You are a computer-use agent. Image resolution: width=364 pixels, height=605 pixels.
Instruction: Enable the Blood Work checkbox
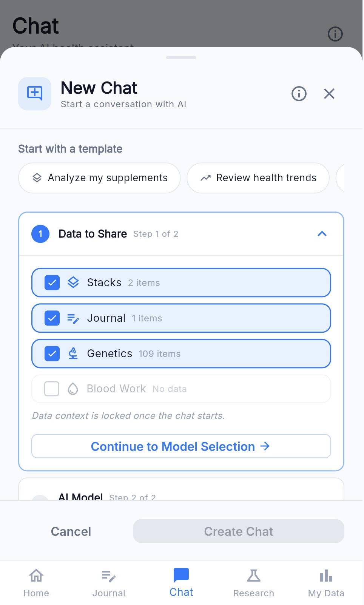click(x=51, y=389)
